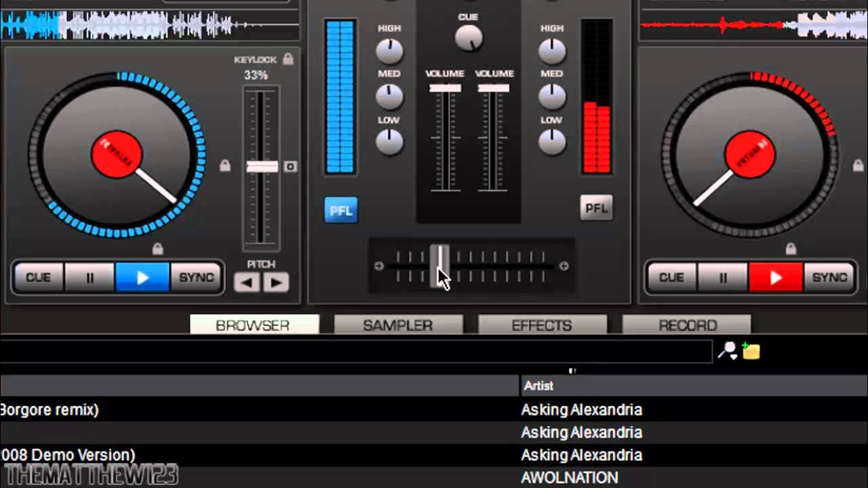This screenshot has width=868, height=488.
Task: Toggle the KEYLOCK padlock icon
Action: (288, 59)
